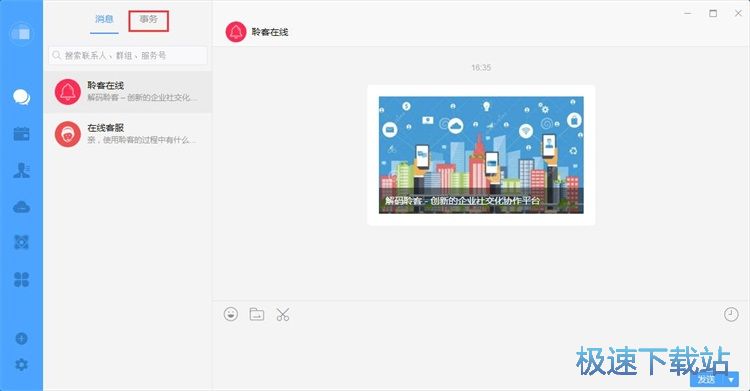Close the window
750x391 pixels.
(738, 13)
